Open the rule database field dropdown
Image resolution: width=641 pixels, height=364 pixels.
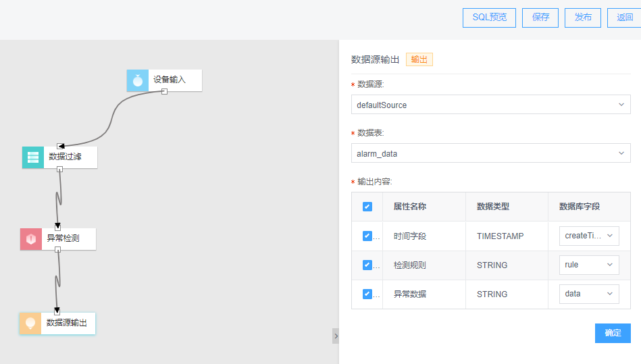coord(589,265)
